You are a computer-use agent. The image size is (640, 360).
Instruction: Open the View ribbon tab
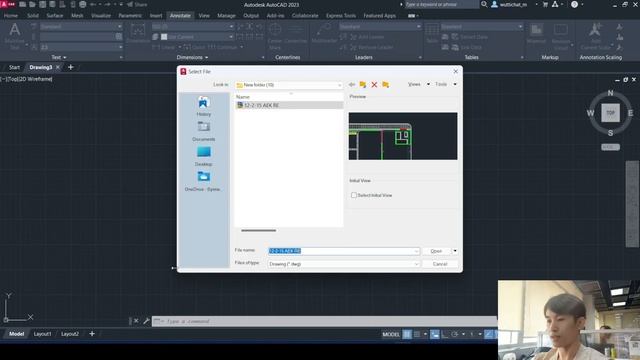click(x=204, y=16)
